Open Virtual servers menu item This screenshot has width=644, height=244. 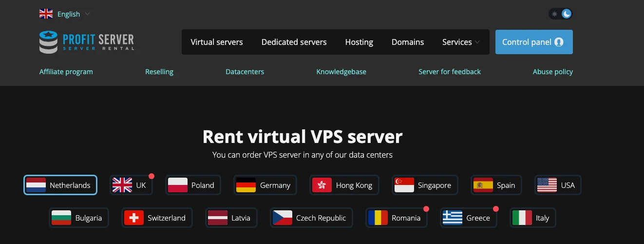217,42
